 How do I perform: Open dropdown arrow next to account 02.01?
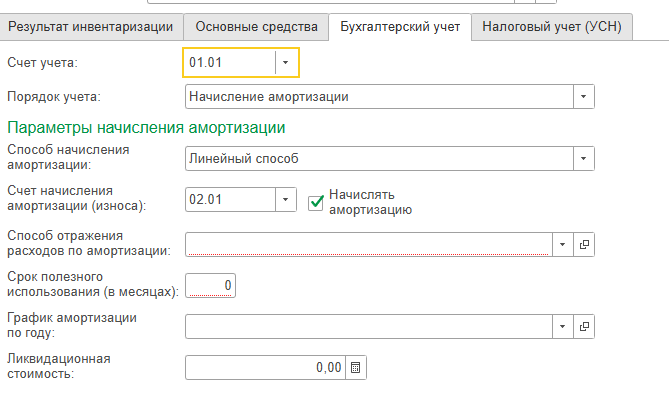coord(286,200)
